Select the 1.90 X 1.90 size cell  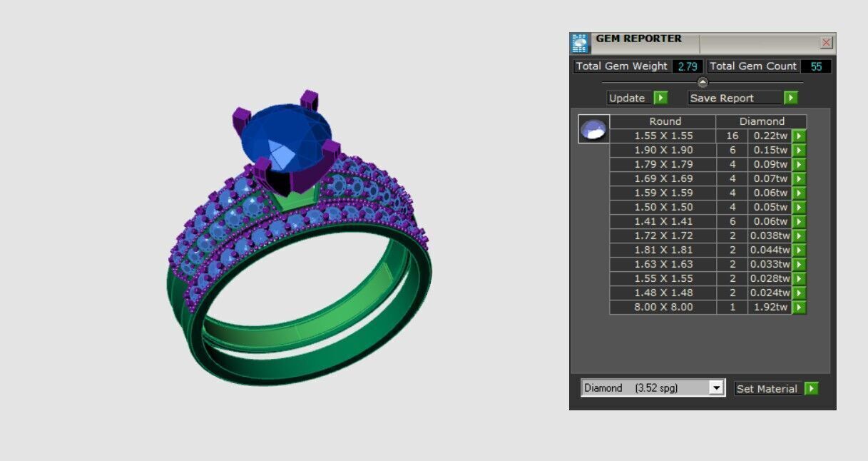(x=663, y=150)
